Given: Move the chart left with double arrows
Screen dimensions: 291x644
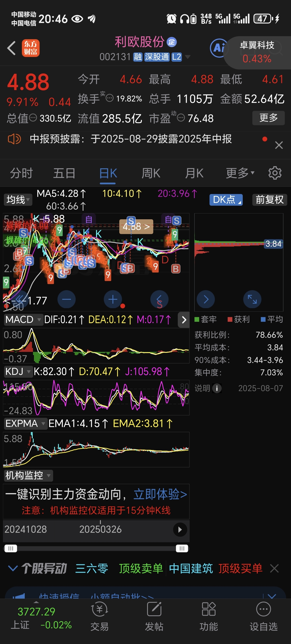Looking at the screenshot, I should (x=20, y=299).
